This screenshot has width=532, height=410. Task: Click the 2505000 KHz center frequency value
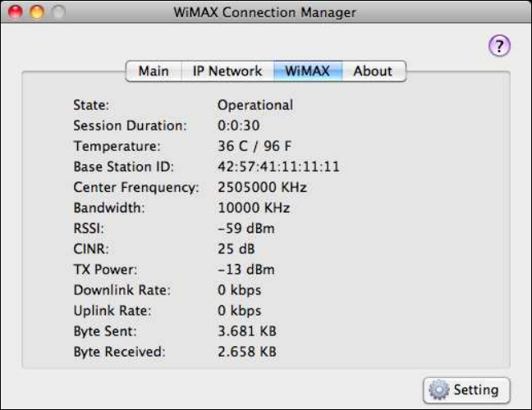point(262,187)
